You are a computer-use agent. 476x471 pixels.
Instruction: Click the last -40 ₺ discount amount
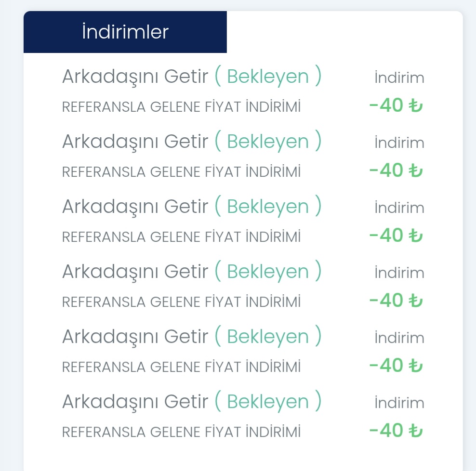click(396, 431)
